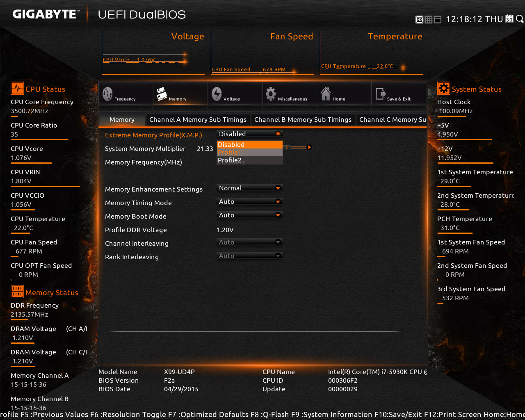The image size is (525, 420).
Task: Click the Model Name X99-UD4P entry
Action: pos(146,372)
